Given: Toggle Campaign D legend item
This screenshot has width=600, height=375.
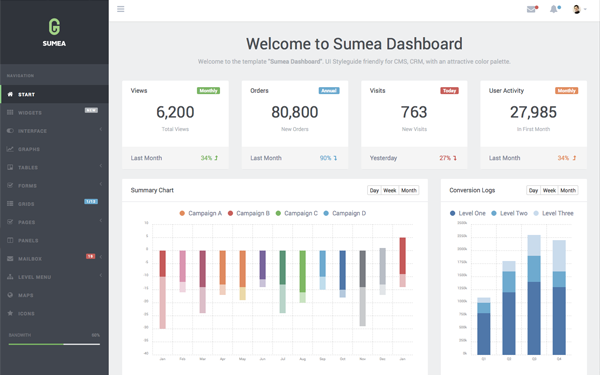Looking at the screenshot, I should click(x=344, y=213).
